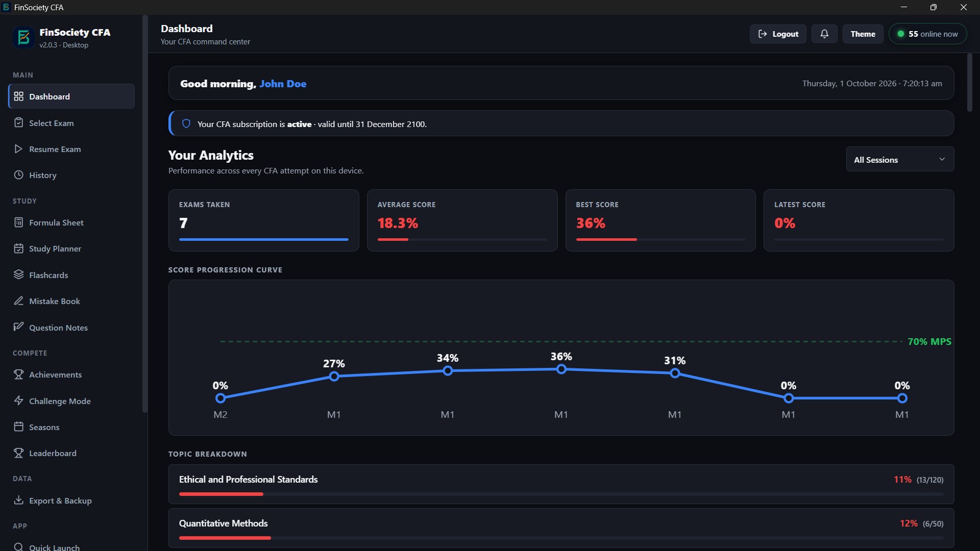Open Flashcards from the sidebar
980x551 pixels.
(x=71, y=275)
